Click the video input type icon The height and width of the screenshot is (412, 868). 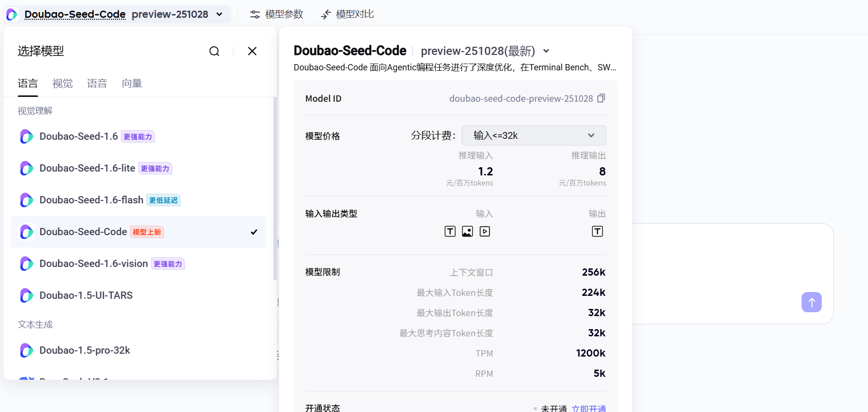point(485,231)
